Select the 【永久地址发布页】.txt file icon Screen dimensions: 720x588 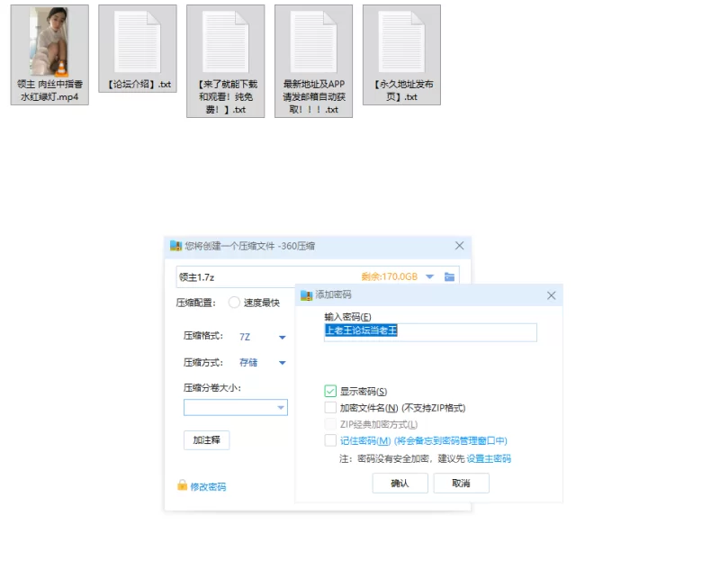pos(401,55)
